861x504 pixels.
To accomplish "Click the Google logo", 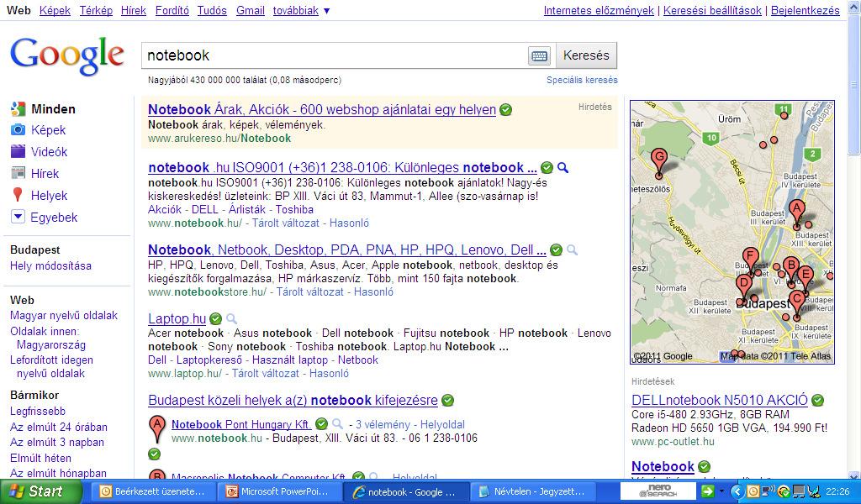I will (x=67, y=56).
